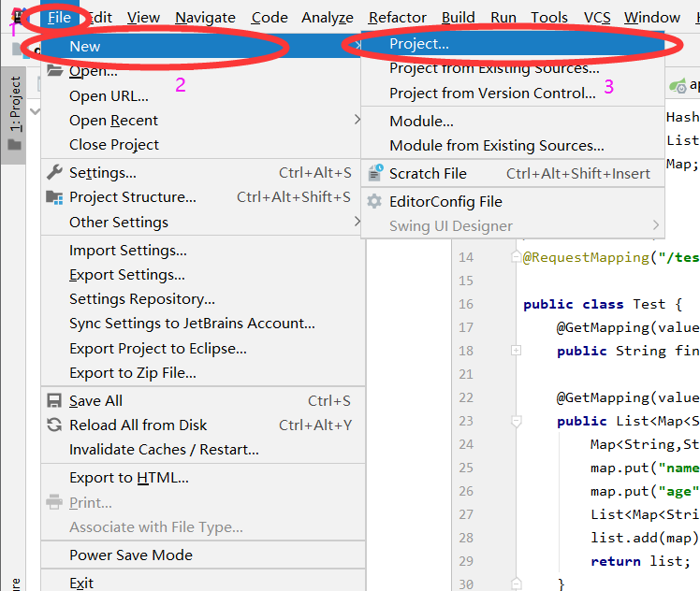700x591 pixels.
Task: Select Import Settings...
Action: pyautogui.click(x=203, y=251)
